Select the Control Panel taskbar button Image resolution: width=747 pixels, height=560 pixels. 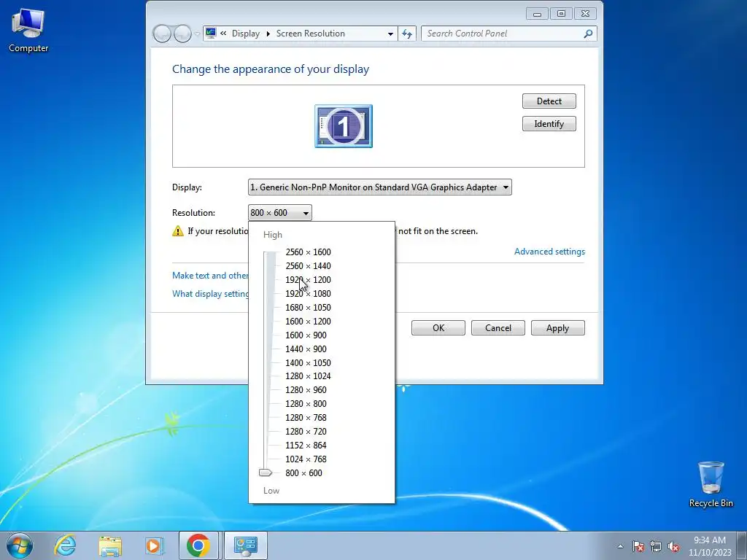click(245, 545)
